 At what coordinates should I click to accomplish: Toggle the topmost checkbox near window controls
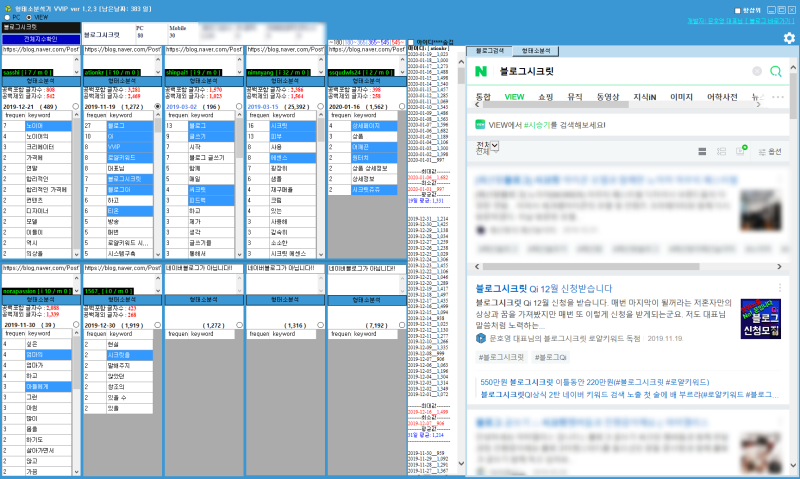737,10
